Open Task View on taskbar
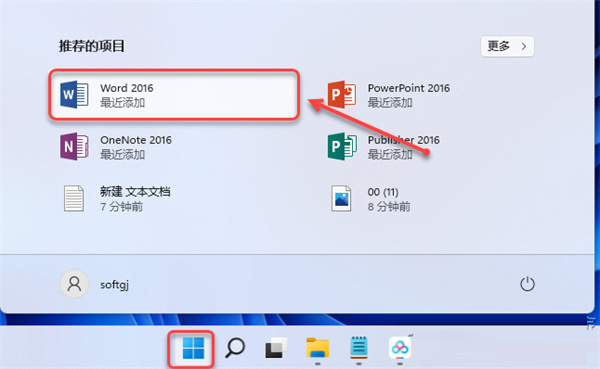The width and height of the screenshot is (600, 369). point(276,348)
